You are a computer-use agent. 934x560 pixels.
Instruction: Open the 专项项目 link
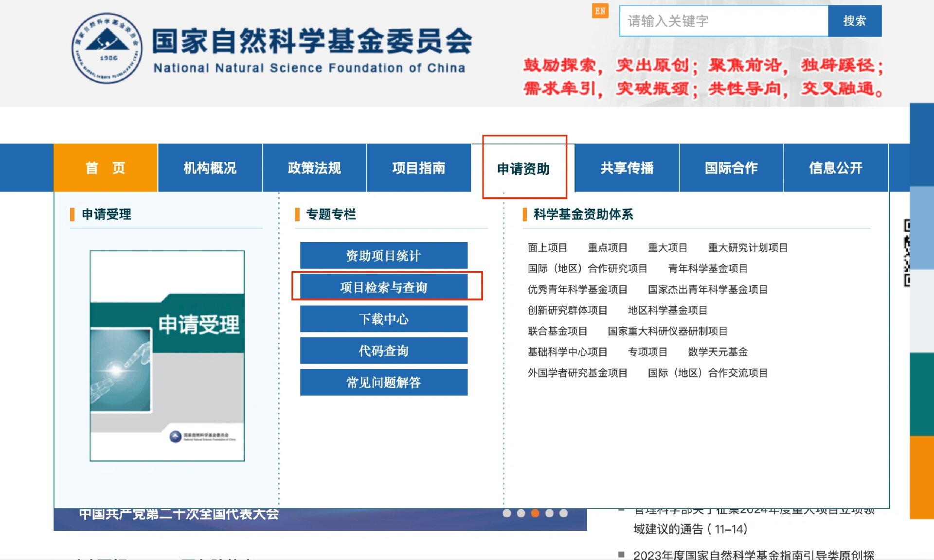coord(647,352)
